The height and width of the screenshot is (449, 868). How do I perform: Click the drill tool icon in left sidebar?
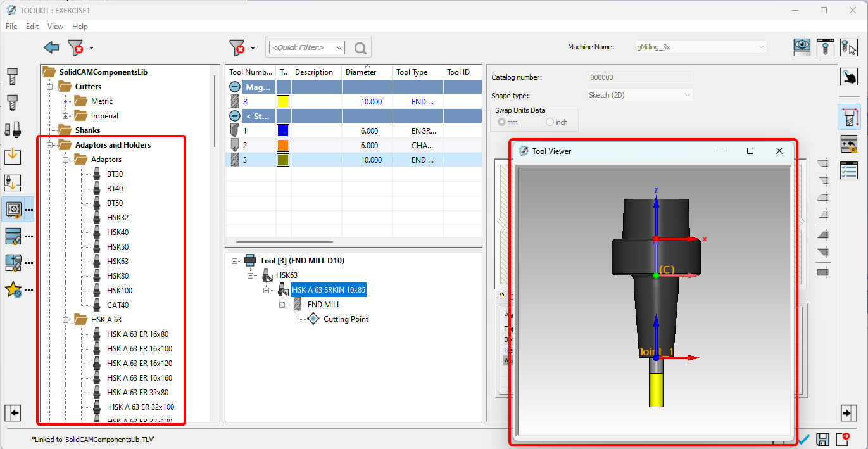(x=13, y=103)
